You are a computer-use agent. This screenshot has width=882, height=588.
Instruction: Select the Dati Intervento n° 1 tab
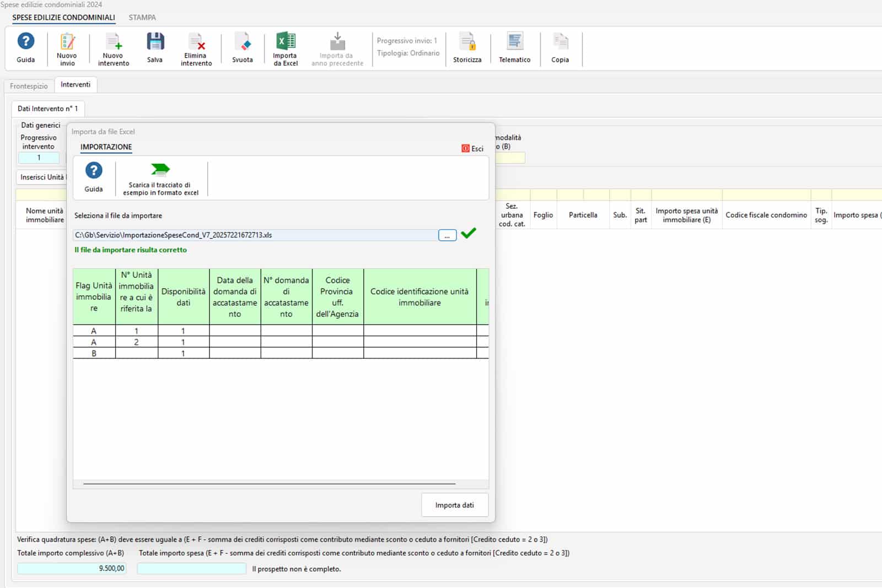(x=47, y=109)
